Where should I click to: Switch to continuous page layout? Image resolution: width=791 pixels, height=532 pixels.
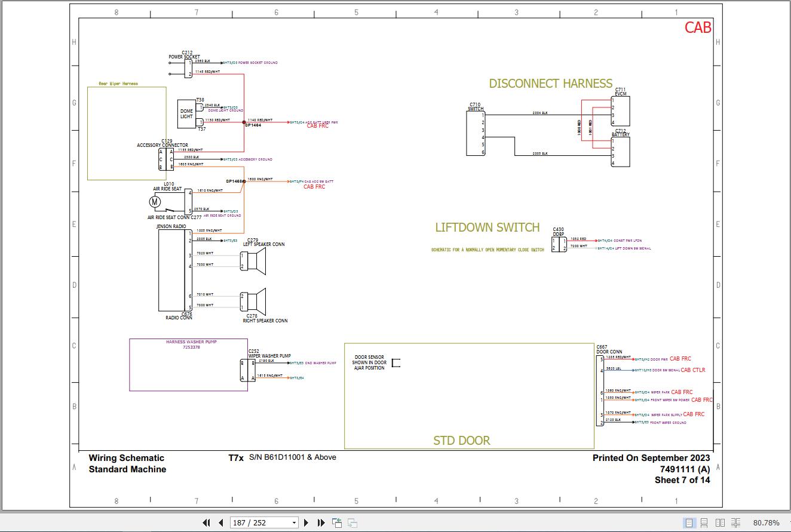(x=704, y=522)
